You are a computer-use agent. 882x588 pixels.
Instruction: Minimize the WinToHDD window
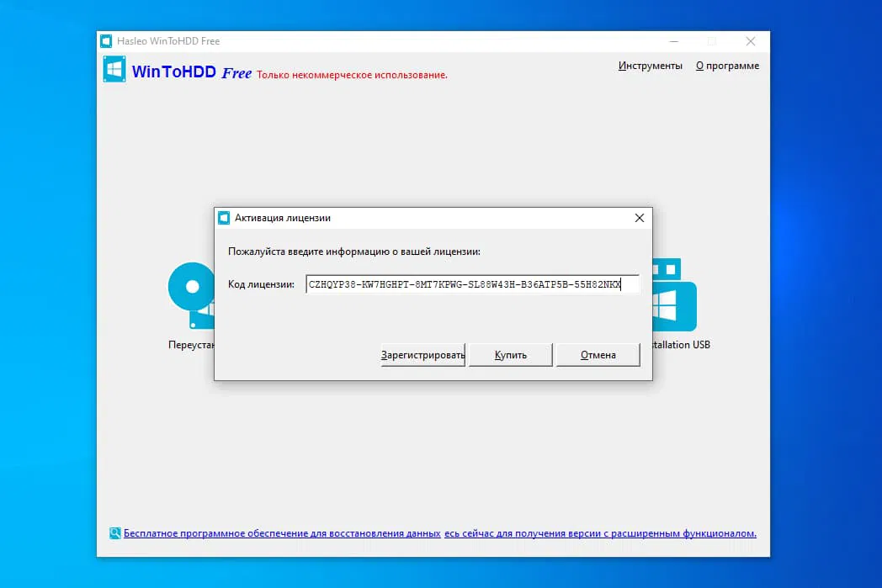click(673, 40)
